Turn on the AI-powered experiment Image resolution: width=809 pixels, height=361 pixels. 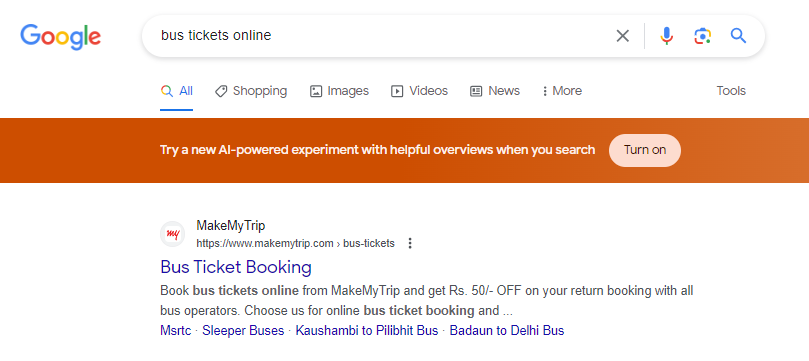tap(645, 150)
